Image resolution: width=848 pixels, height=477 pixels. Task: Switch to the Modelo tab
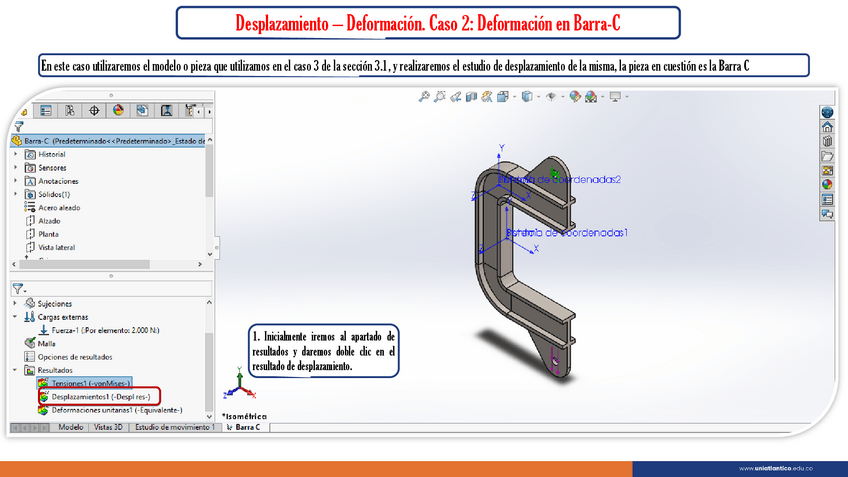pos(70,427)
